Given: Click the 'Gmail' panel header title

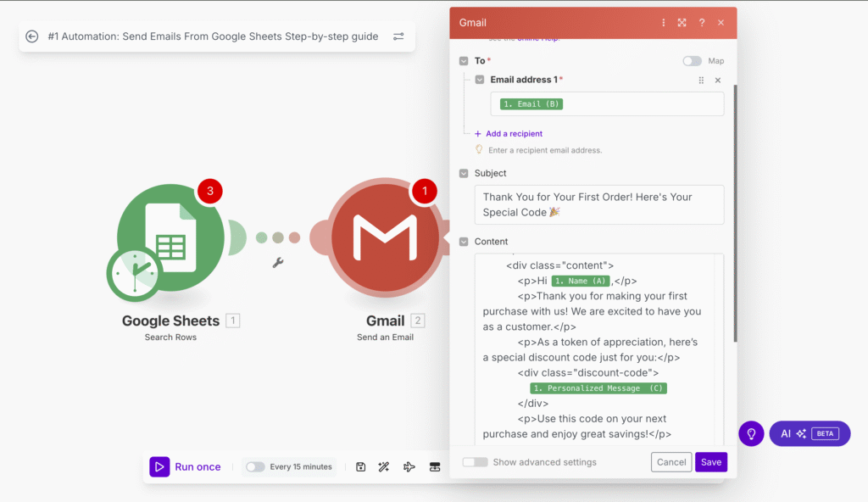Looking at the screenshot, I should 473,23.
